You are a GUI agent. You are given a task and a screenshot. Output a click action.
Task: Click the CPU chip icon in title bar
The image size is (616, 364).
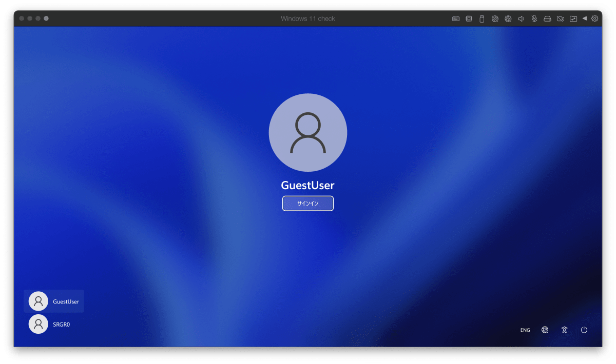(469, 18)
